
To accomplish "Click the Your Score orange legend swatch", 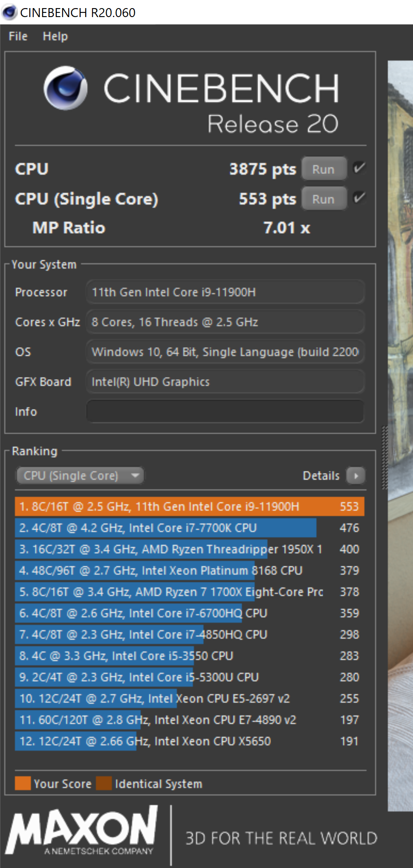I will click(x=23, y=783).
